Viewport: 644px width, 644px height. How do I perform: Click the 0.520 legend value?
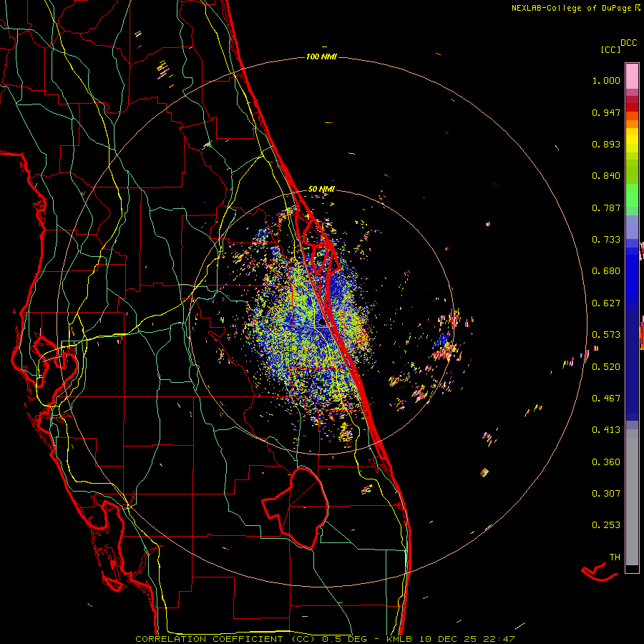(606, 367)
